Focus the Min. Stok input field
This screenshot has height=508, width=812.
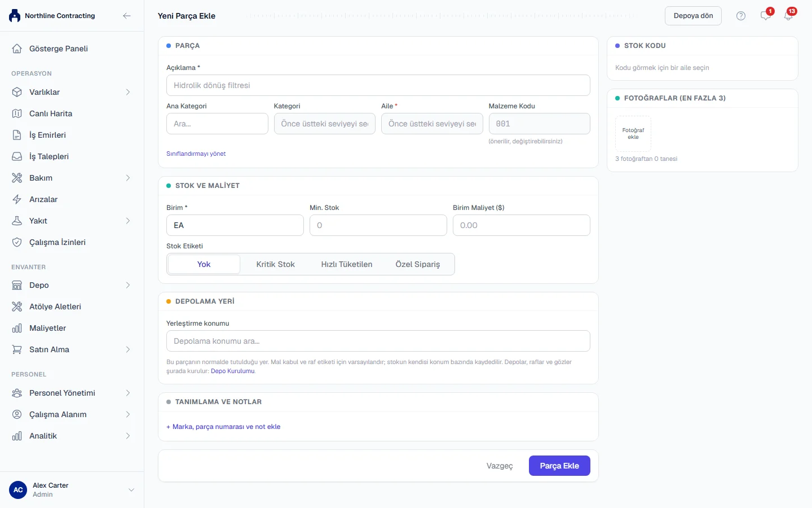(x=378, y=225)
